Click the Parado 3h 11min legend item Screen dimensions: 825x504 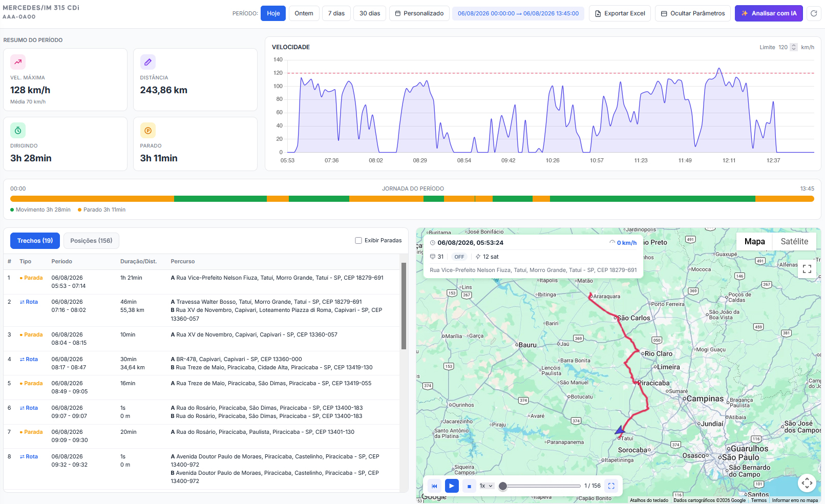click(101, 209)
